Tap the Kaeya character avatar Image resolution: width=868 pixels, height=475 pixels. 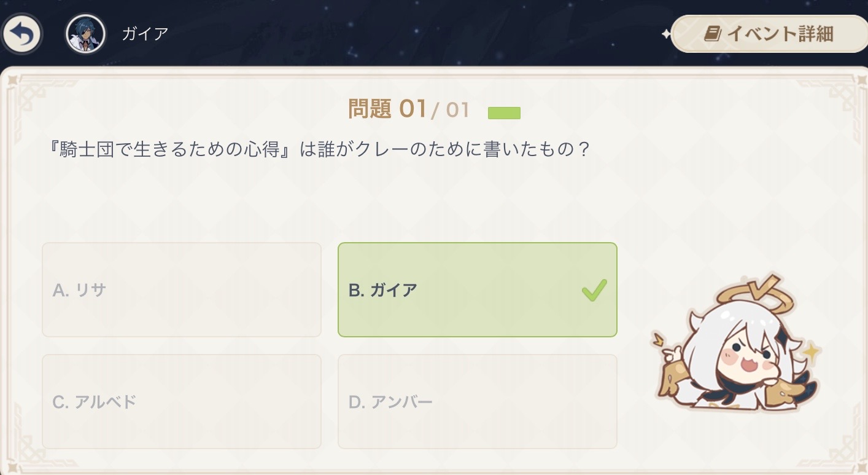(85, 34)
